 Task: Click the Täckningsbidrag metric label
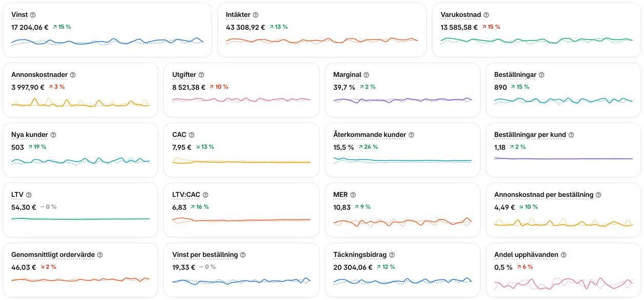(x=360, y=255)
